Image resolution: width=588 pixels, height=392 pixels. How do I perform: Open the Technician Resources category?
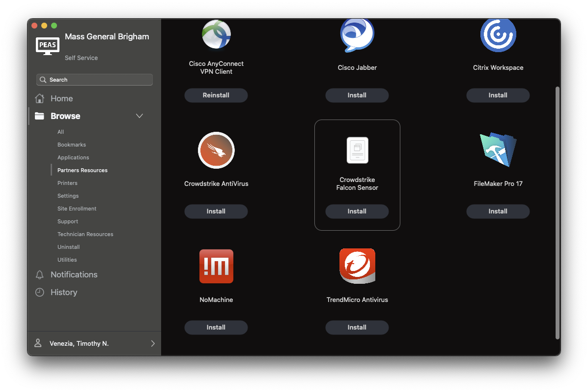click(85, 234)
